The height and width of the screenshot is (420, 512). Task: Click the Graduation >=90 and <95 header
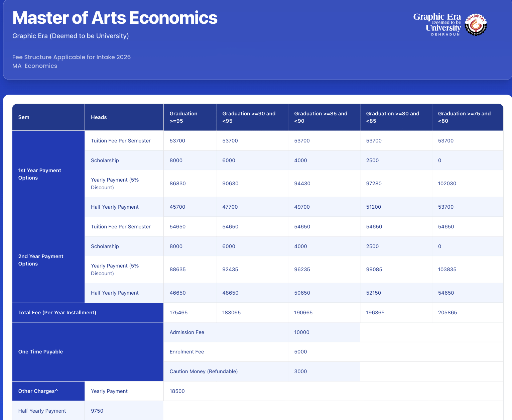point(249,117)
